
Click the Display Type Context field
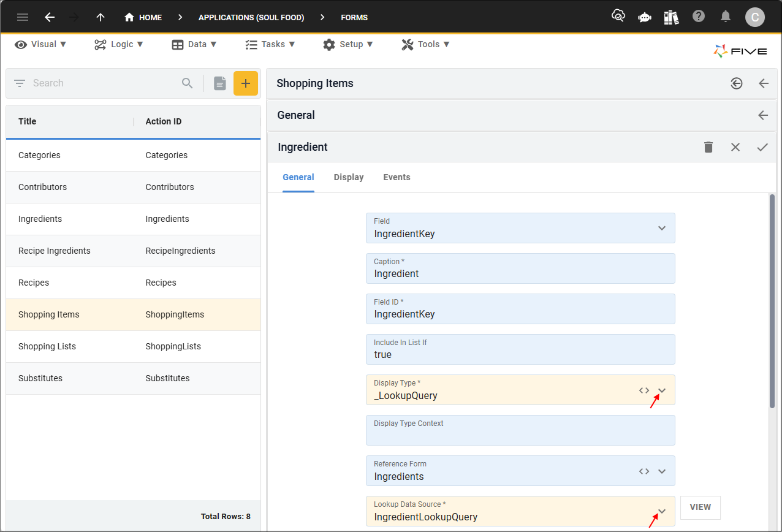(520, 430)
